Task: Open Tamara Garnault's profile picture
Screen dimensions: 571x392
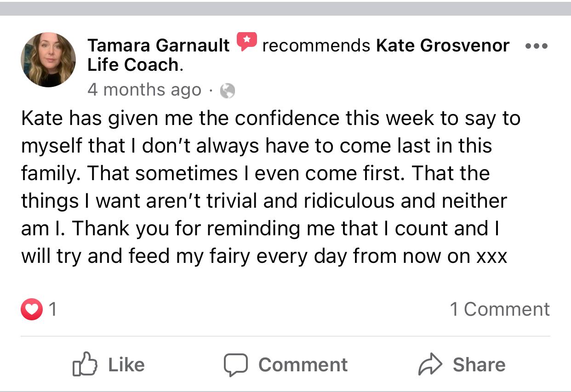Action: tap(48, 60)
